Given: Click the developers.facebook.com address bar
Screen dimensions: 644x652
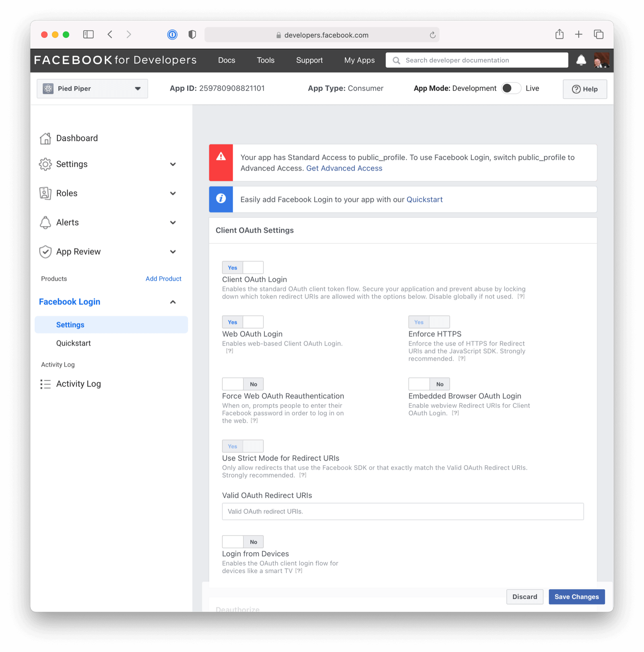Looking at the screenshot, I should coord(322,35).
